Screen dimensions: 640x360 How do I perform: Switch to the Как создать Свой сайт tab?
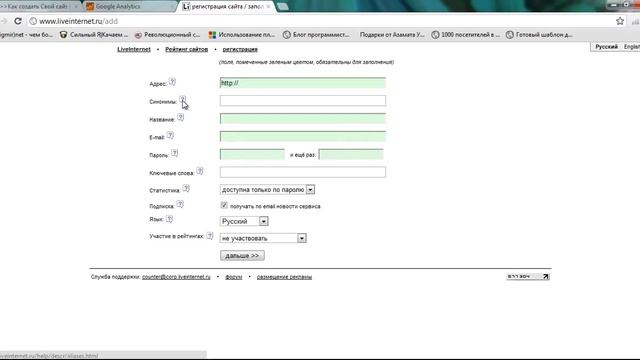pyautogui.click(x=39, y=7)
